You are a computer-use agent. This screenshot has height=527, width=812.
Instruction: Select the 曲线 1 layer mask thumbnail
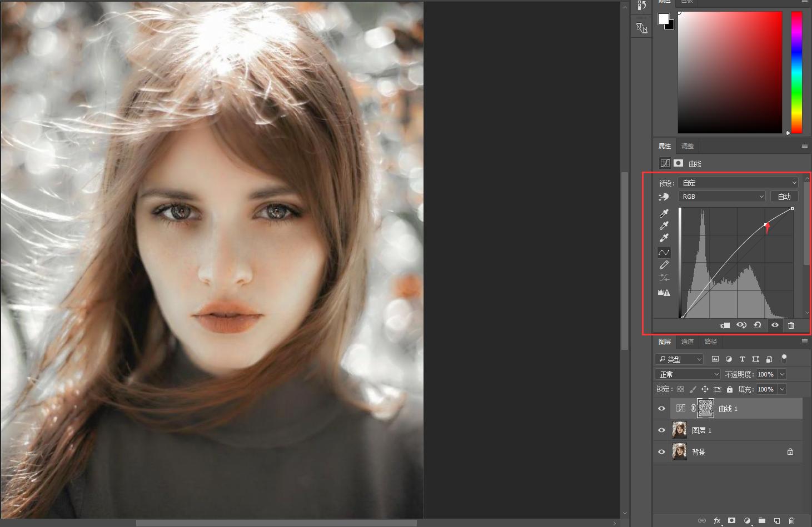705,408
